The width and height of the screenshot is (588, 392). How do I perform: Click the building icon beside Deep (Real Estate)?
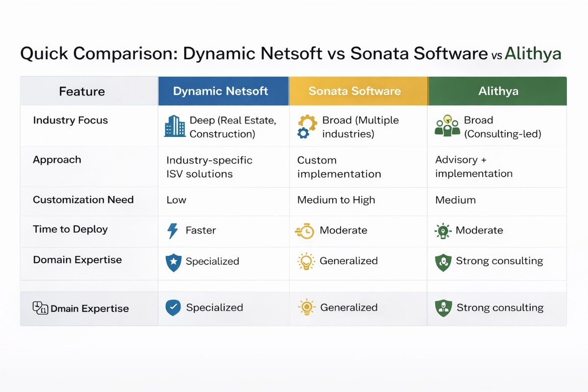click(175, 126)
